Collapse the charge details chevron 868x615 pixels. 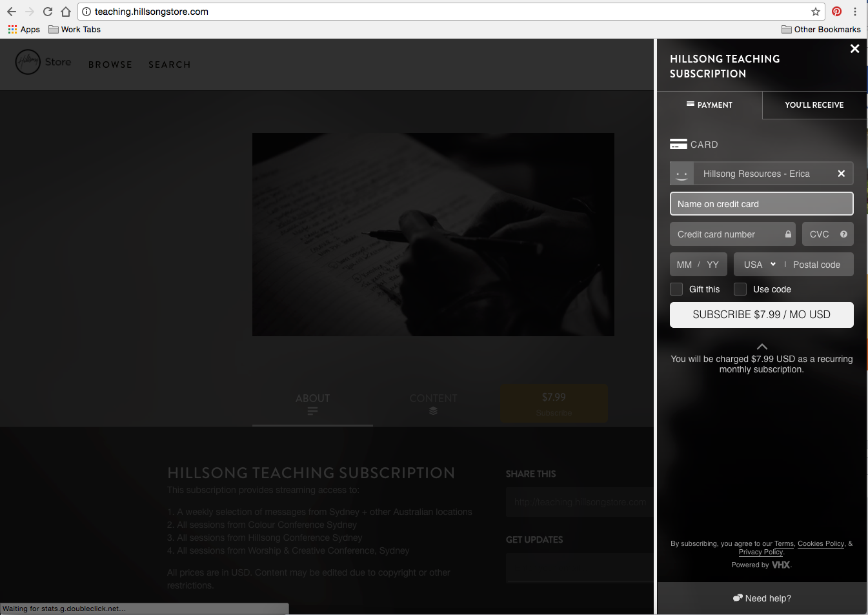(x=762, y=347)
